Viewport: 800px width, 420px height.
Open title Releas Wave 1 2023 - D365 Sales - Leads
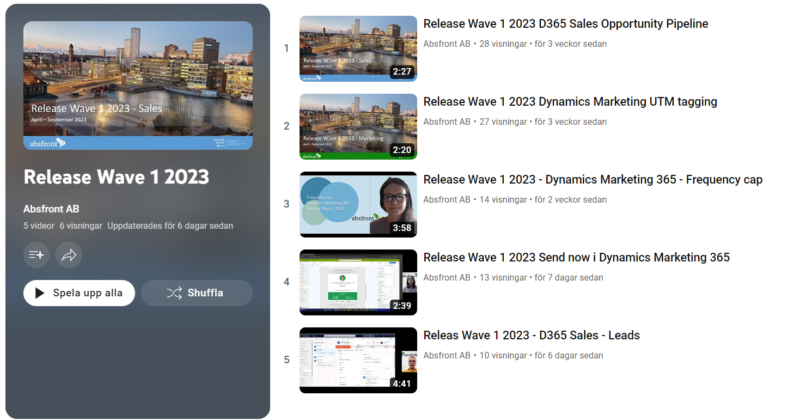tap(532, 335)
